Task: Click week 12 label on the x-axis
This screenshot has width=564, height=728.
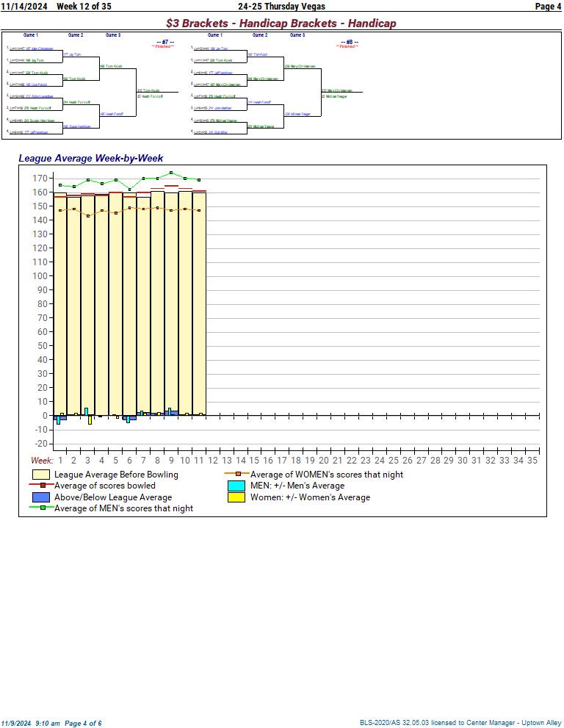Action: [213, 461]
